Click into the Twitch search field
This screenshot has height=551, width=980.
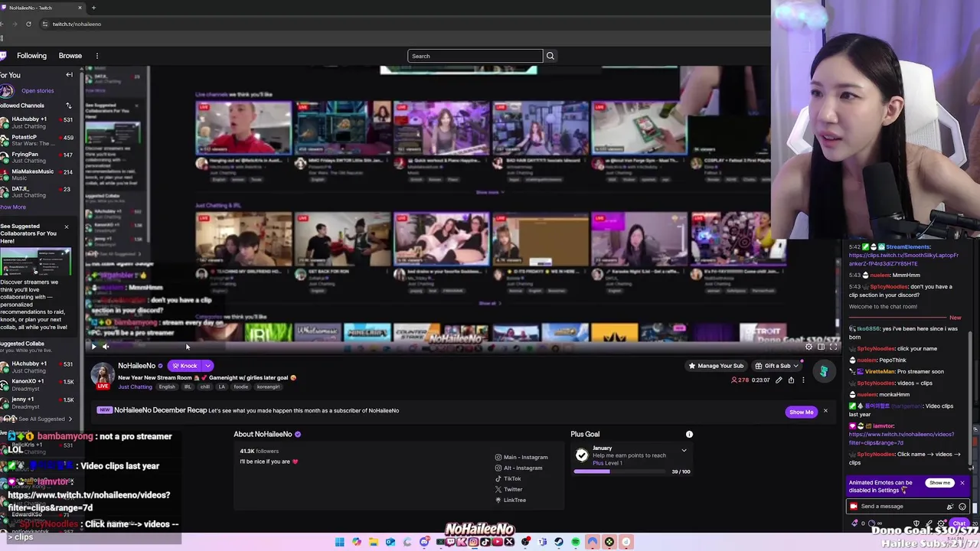tap(475, 56)
